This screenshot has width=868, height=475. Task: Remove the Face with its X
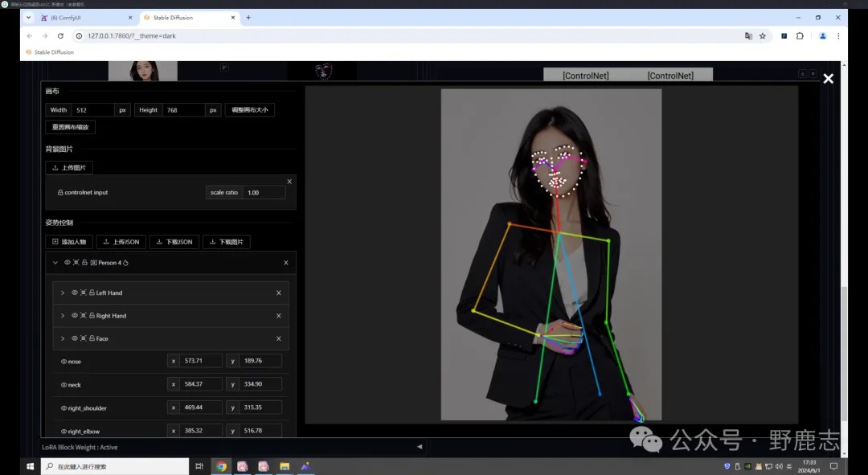tap(278, 338)
